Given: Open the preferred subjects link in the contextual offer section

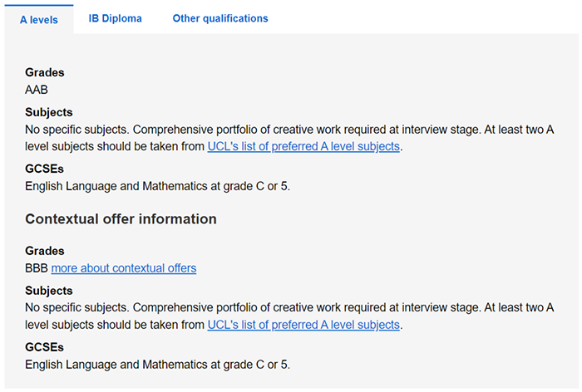Looking at the screenshot, I should coord(303,325).
